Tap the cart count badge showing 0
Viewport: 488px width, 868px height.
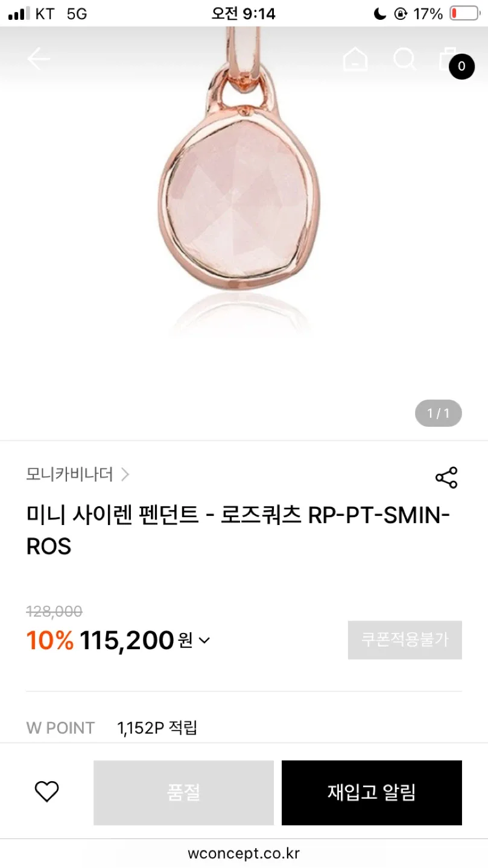click(461, 66)
